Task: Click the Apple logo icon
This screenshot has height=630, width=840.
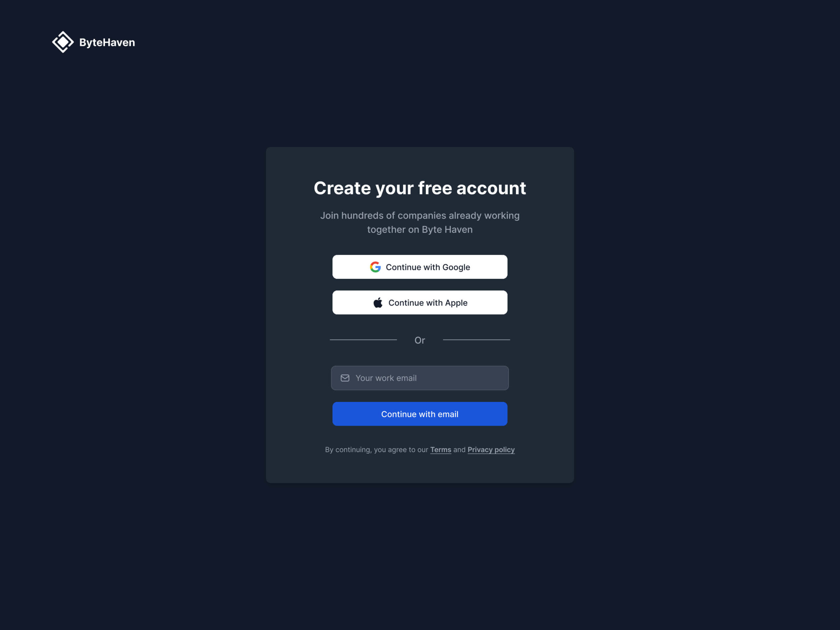Action: coord(378,302)
